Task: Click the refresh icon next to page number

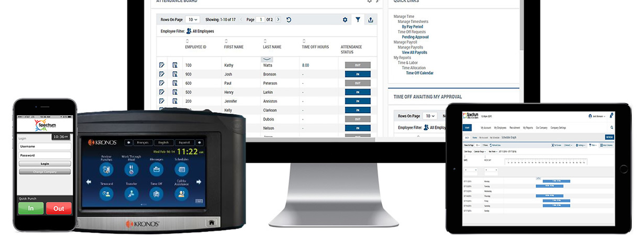Action: (288, 20)
